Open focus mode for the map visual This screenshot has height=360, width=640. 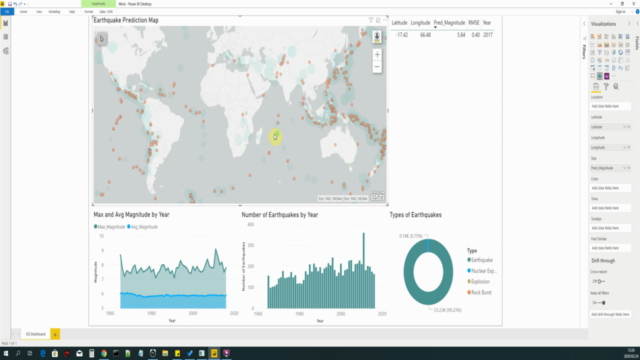pos(378,20)
